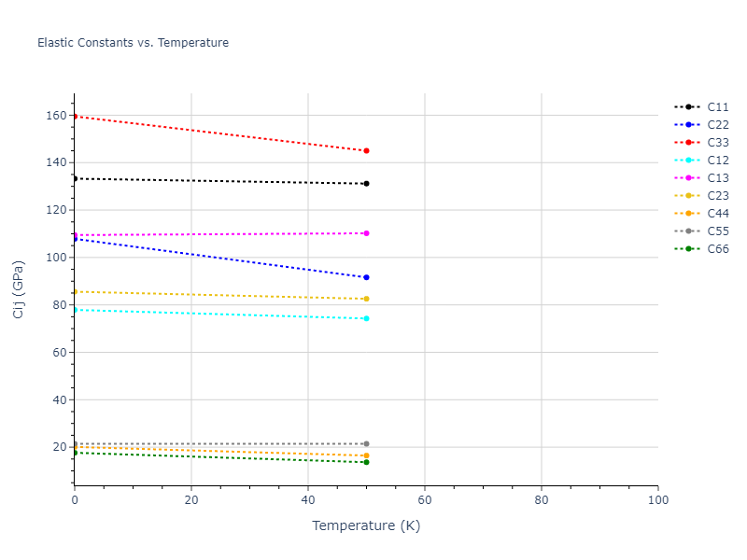Select the red C33 data point at 50 K

pyautogui.click(x=366, y=150)
